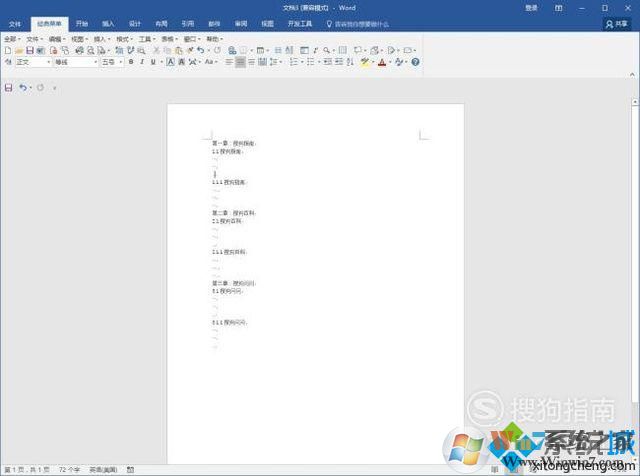
Task: Create a new blank document
Action: click(x=8, y=51)
